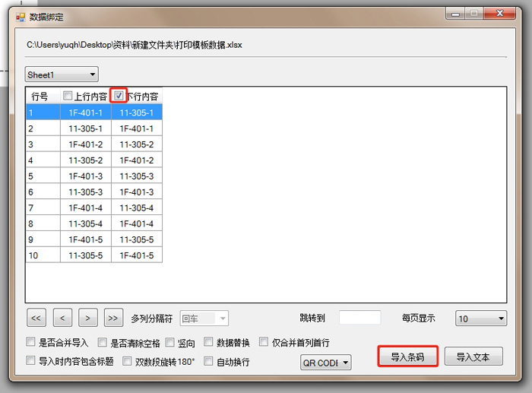Select row 6 cell 1F-401-3 in 下行内容

pyautogui.click(x=137, y=192)
